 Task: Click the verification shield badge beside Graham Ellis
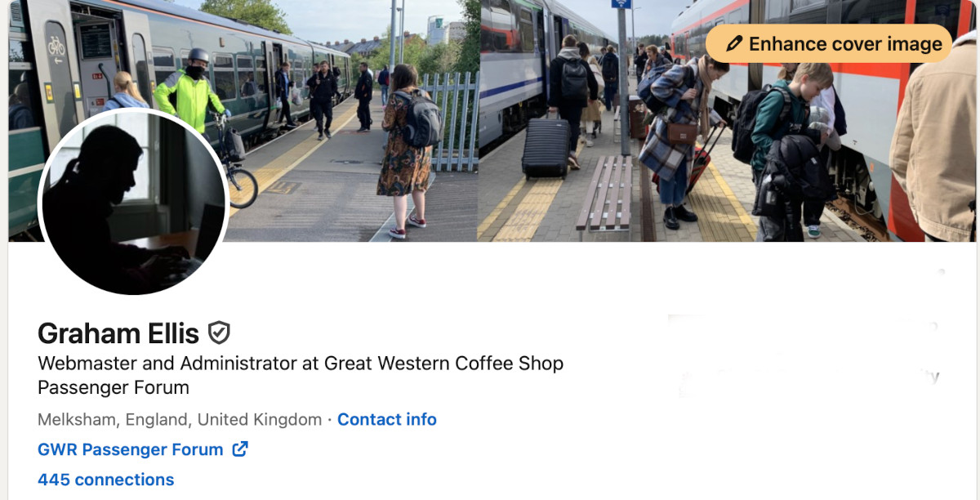(219, 333)
